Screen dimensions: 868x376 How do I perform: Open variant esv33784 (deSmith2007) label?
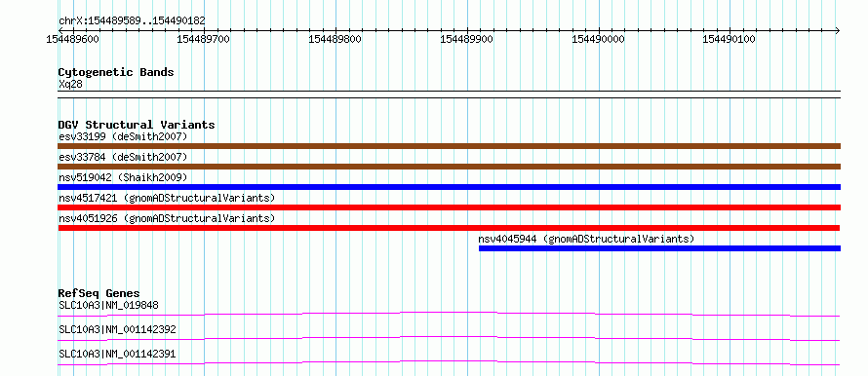click(x=123, y=157)
